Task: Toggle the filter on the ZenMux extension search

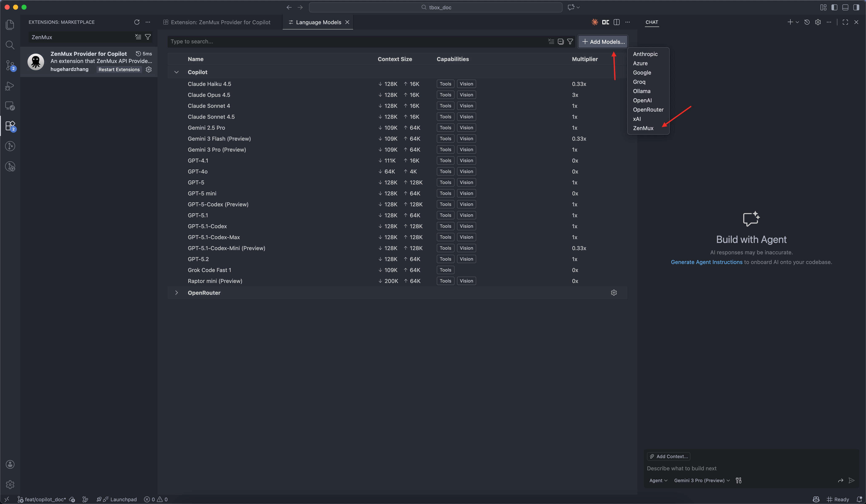Action: point(148,37)
